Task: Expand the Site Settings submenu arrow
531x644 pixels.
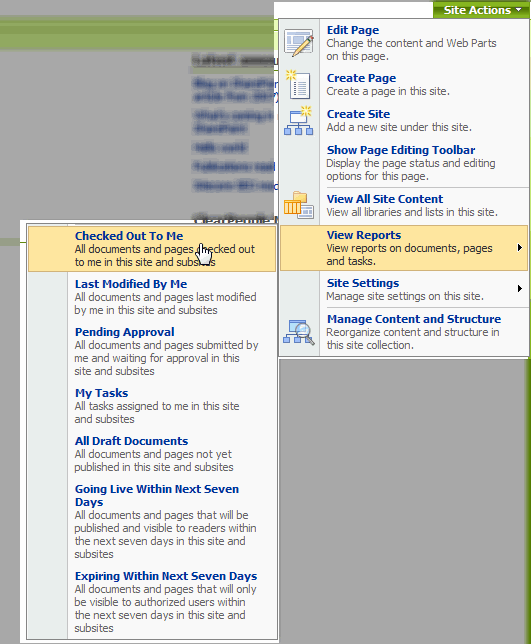Action: [520, 289]
